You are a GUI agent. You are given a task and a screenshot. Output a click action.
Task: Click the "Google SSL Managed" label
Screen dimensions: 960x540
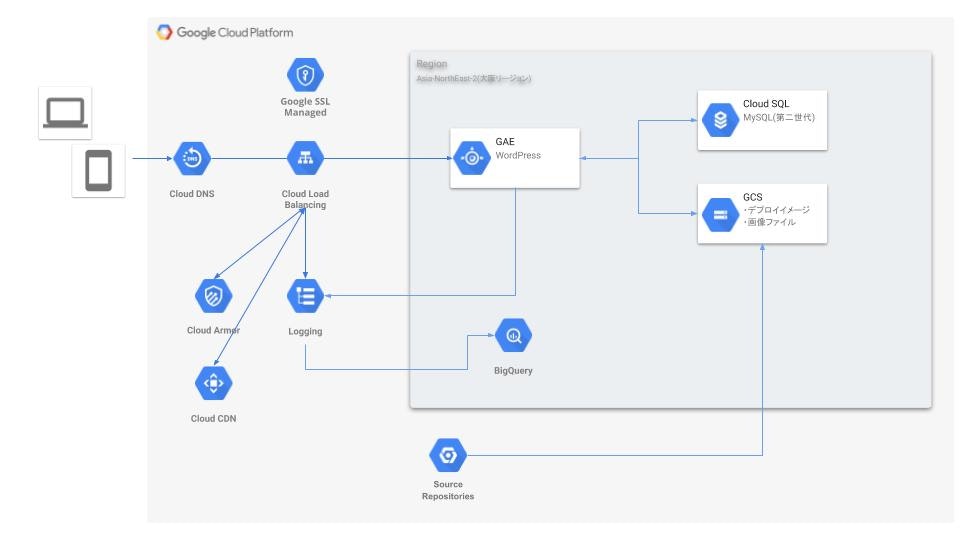click(x=305, y=107)
